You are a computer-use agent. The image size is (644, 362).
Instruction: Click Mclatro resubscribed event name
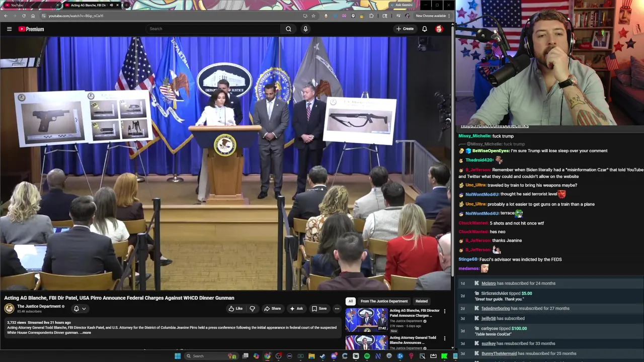[x=489, y=283]
